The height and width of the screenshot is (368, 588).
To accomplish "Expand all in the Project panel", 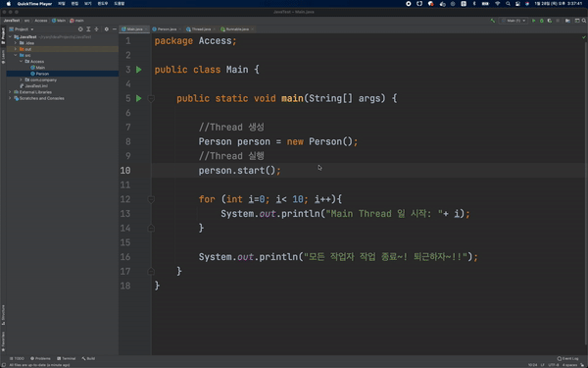I will 88,28.
